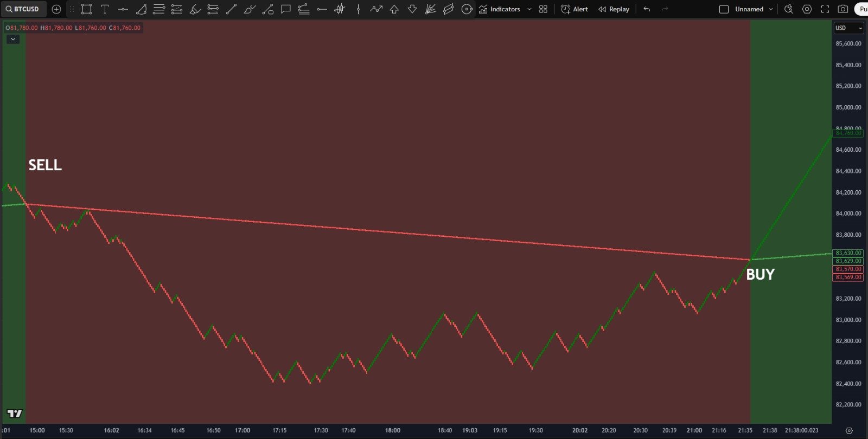Image resolution: width=868 pixels, height=439 pixels.
Task: Open chart settings hexagon icon
Action: click(807, 9)
